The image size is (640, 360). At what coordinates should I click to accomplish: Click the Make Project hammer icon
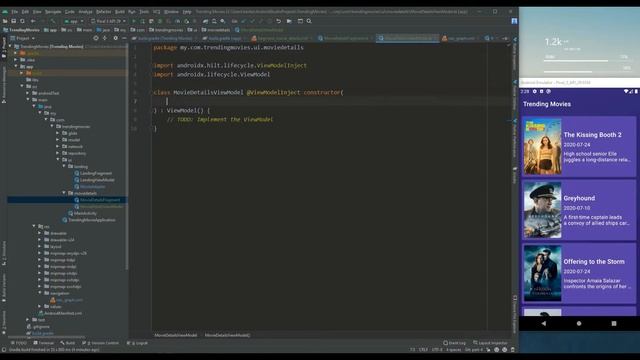click(53, 21)
